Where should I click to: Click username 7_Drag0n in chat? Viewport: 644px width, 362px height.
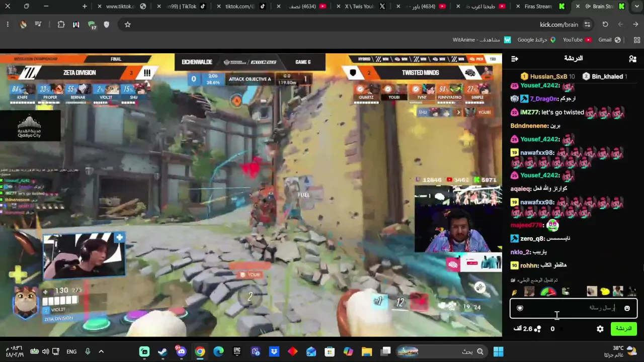tap(543, 99)
